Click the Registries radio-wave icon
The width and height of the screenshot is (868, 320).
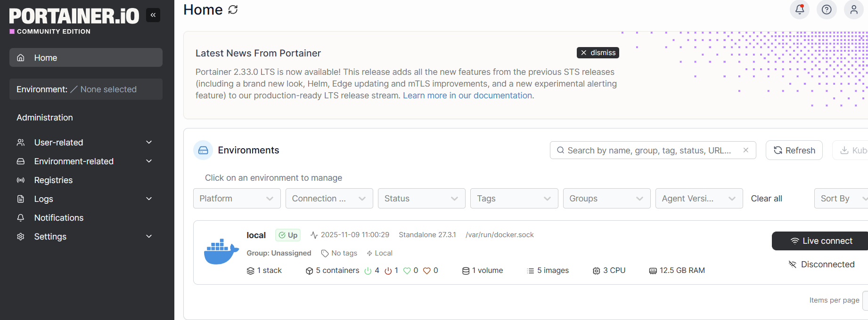coord(21,180)
